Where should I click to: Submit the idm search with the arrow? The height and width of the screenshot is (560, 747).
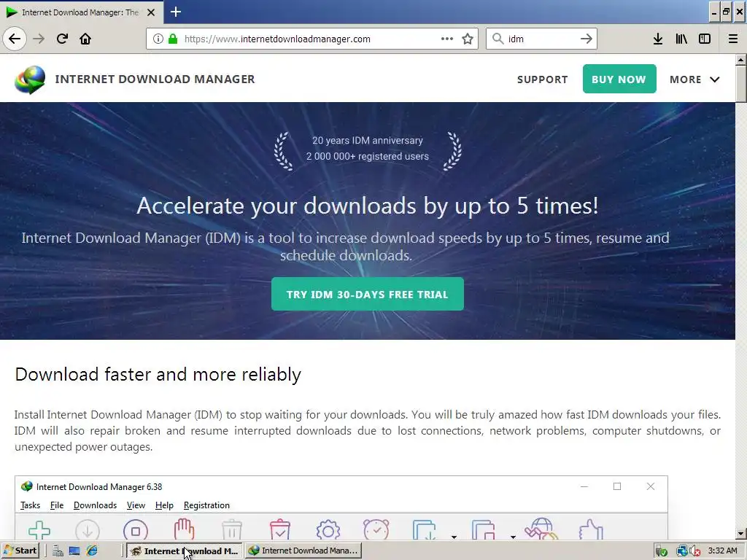[x=587, y=39]
